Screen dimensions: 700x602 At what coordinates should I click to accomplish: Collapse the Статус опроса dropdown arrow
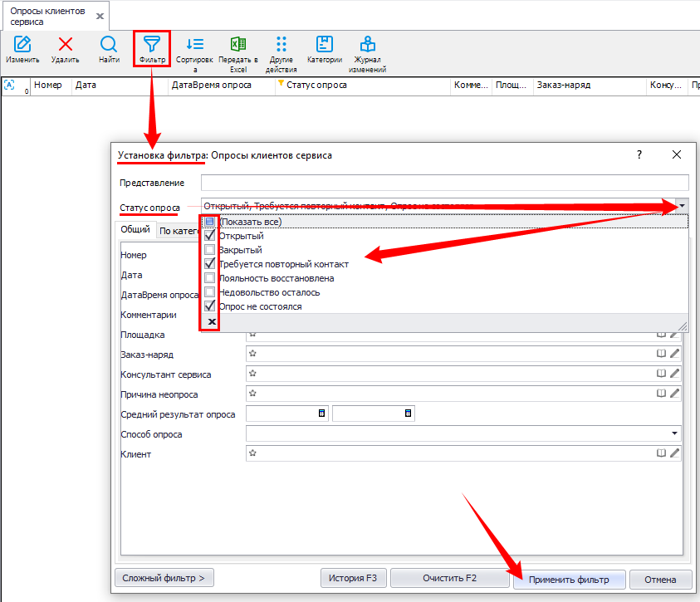coord(682,206)
